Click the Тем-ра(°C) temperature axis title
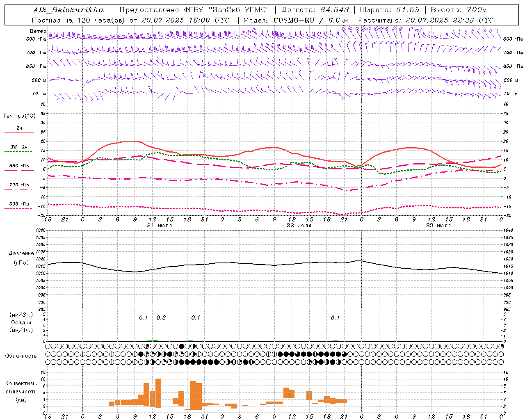The width and height of the screenshot is (525, 420). [x=19, y=116]
